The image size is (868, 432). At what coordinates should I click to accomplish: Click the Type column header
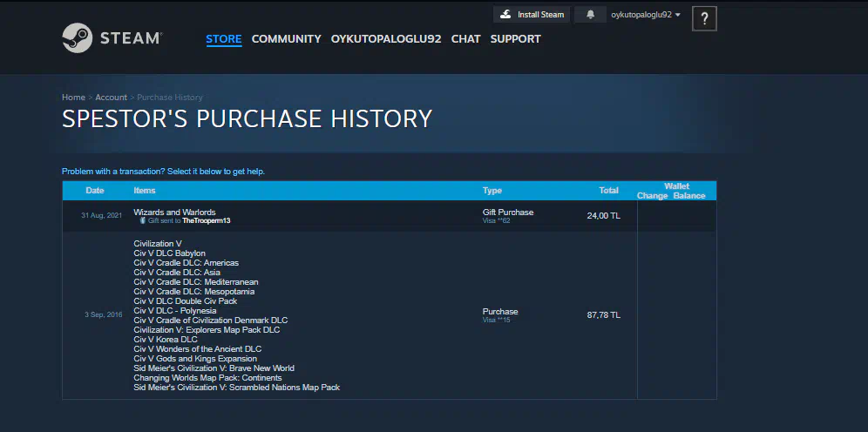point(492,190)
